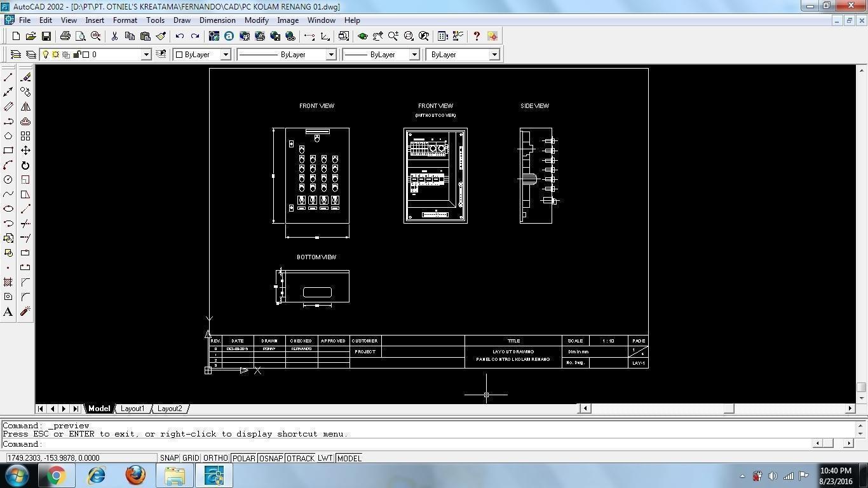The image size is (868, 488).
Task: Activate the Move tool
Action: 25,150
